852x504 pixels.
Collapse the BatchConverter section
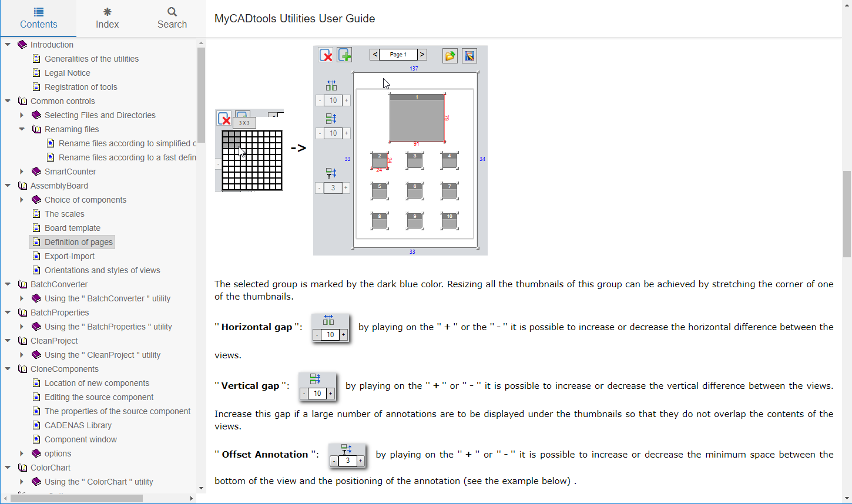tap(8, 284)
